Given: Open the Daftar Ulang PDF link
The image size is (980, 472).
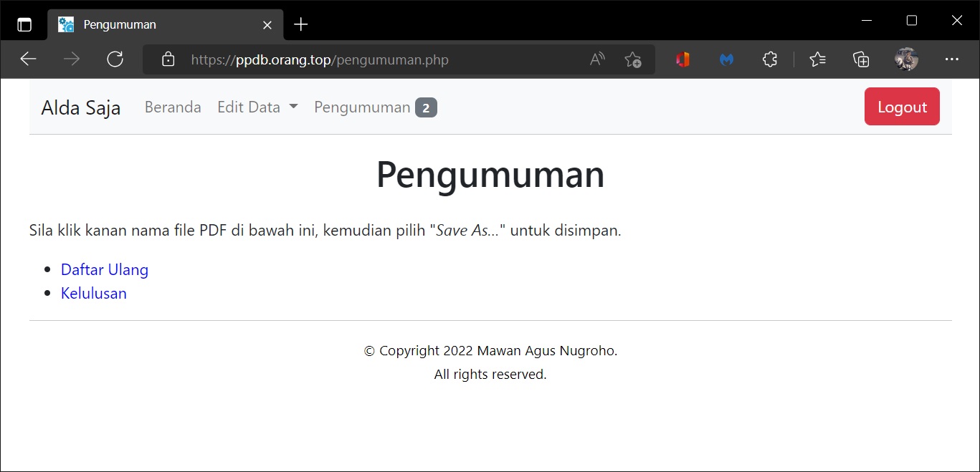Looking at the screenshot, I should click(x=105, y=269).
